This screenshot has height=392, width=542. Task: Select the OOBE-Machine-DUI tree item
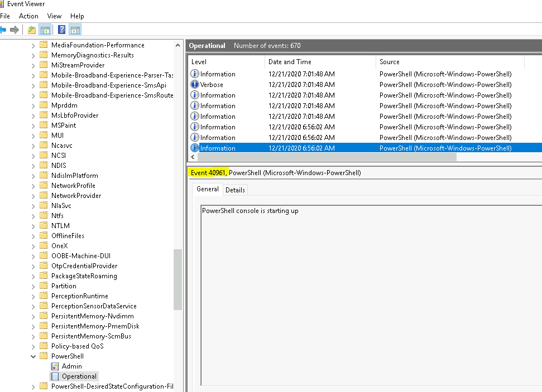pyautogui.click(x=81, y=256)
